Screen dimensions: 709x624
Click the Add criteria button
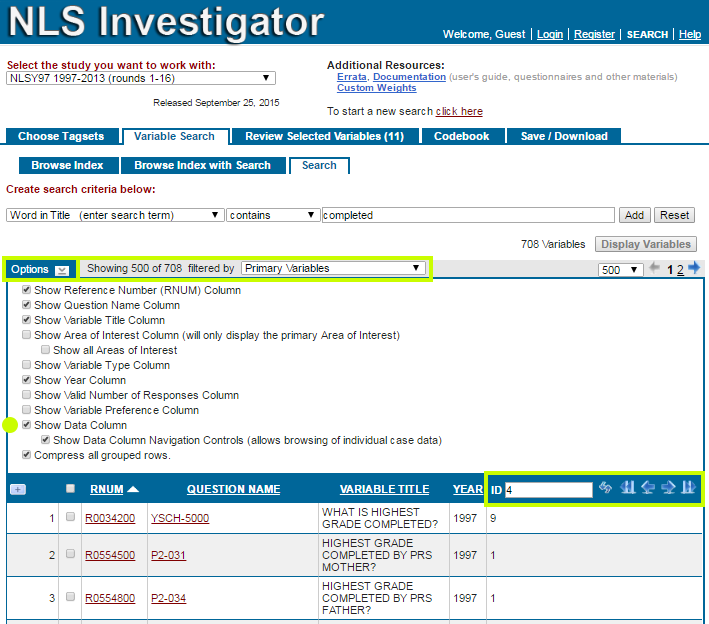point(634,215)
